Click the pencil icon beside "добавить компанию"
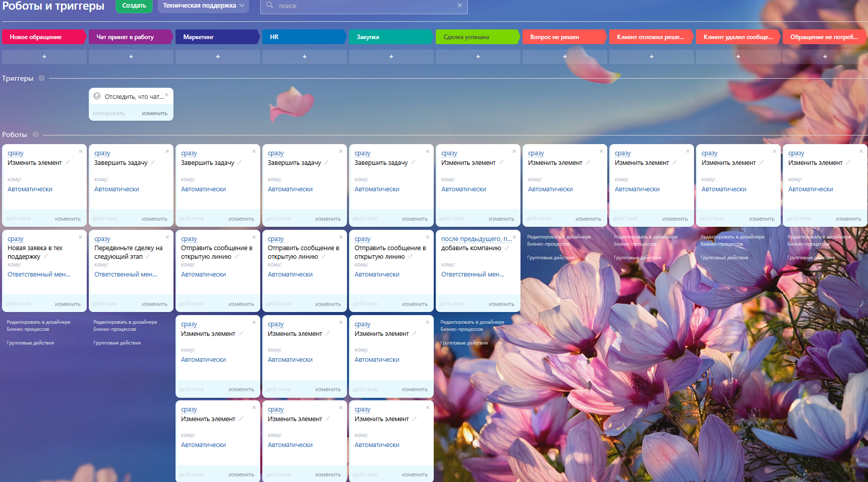The image size is (868, 482). coord(506,248)
